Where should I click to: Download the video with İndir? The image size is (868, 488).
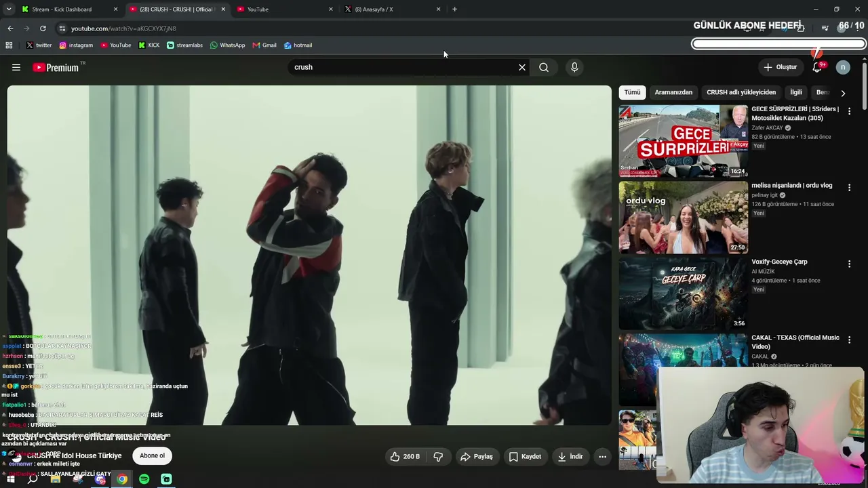[570, 457]
